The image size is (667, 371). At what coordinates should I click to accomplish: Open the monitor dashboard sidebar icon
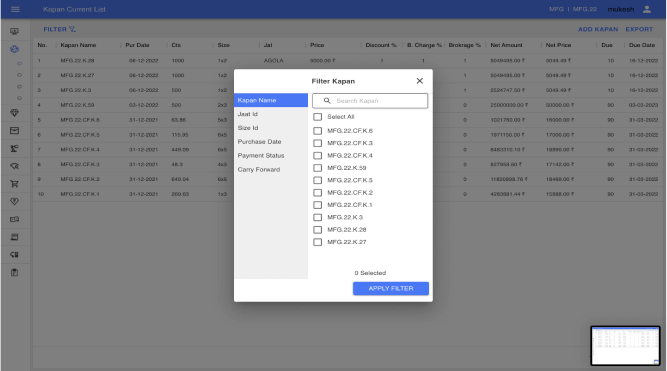click(x=14, y=31)
